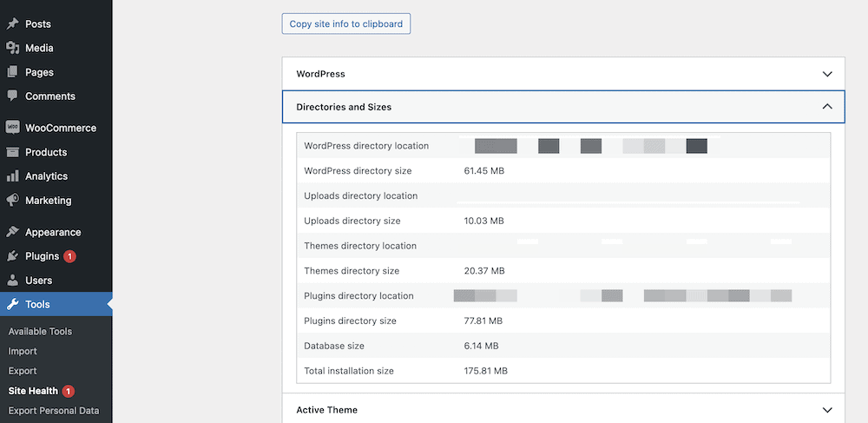This screenshot has height=423, width=868.
Task: Go to Available Tools submenu
Action: [40, 331]
